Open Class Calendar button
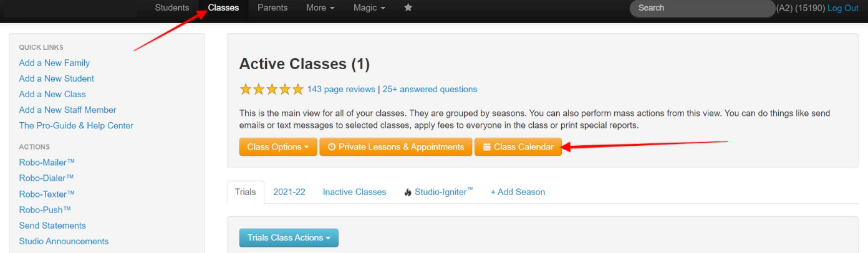The image size is (868, 253). (x=518, y=147)
